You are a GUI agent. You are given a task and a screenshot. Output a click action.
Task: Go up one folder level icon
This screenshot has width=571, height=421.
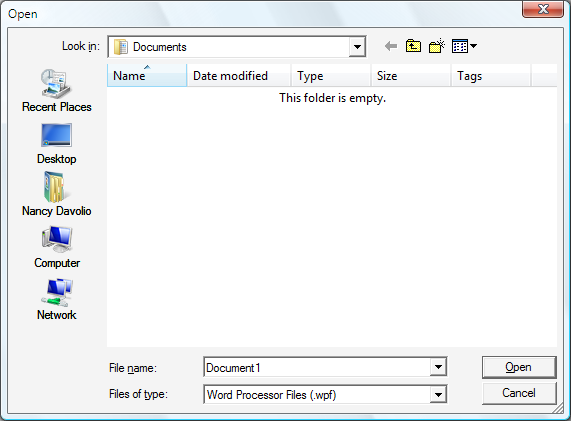pos(413,46)
